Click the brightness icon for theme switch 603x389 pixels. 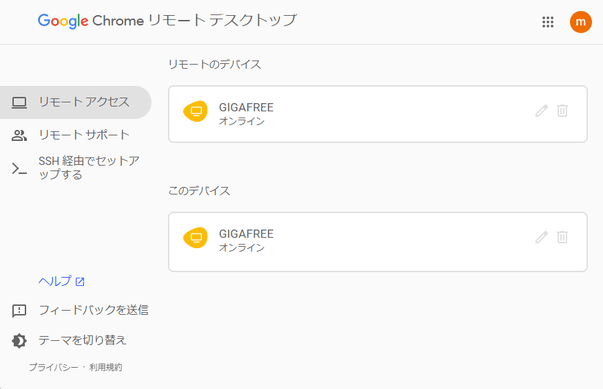coord(19,341)
